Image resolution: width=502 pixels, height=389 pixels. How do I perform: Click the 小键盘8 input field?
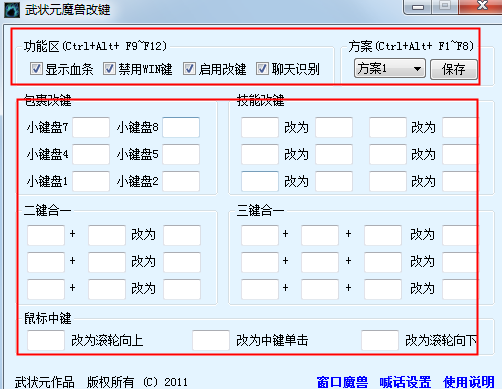point(181,127)
